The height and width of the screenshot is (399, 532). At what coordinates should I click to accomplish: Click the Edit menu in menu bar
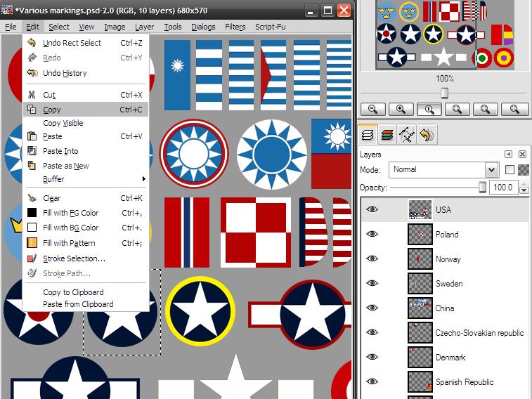(x=32, y=27)
